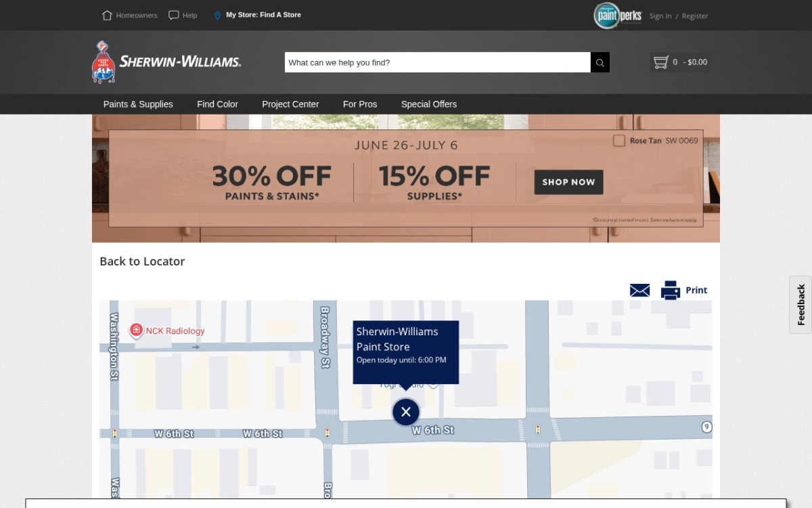Open My Store: Find A Store
Image resolution: width=812 pixels, height=508 pixels.
click(263, 15)
